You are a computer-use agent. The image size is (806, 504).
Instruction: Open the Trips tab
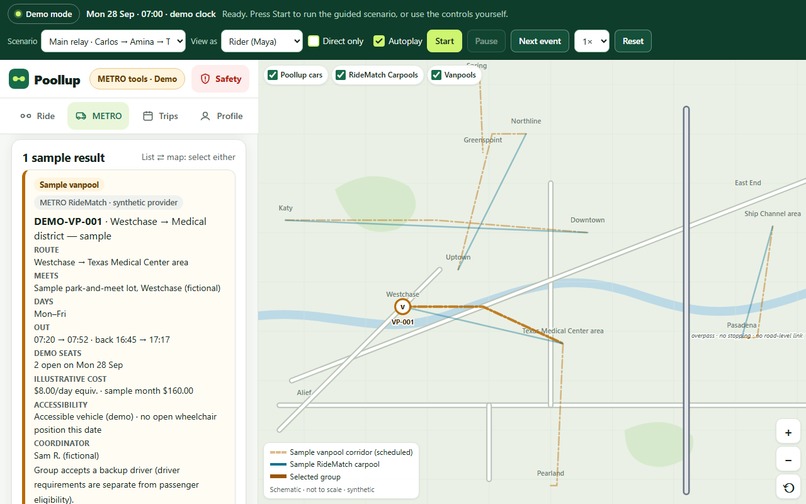[x=160, y=116]
